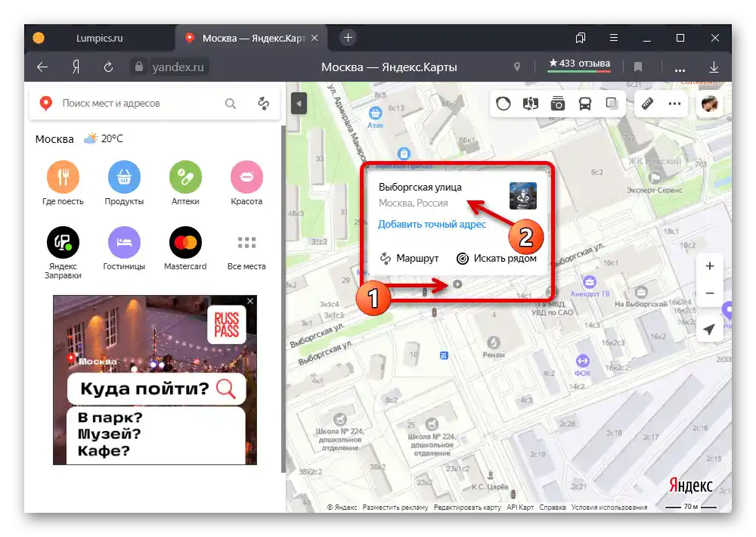
Task: Open the address bar three-dots menu
Action: [680, 70]
